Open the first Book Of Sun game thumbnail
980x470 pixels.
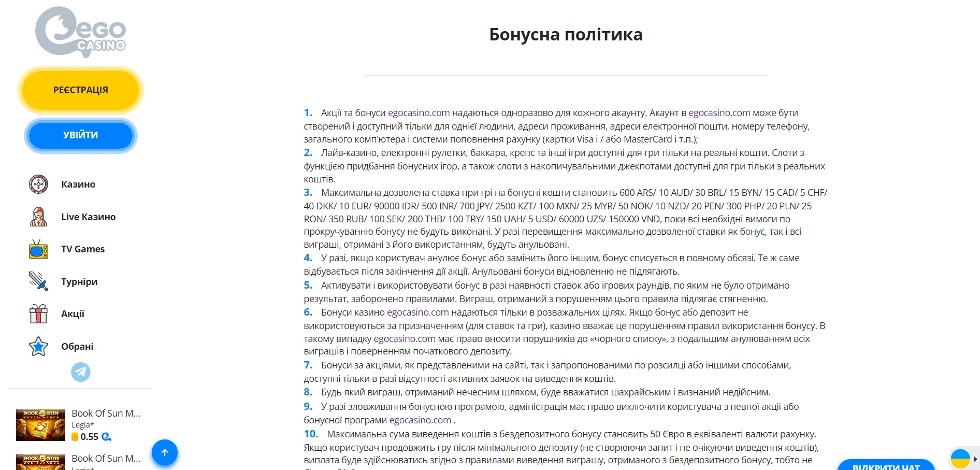click(41, 425)
